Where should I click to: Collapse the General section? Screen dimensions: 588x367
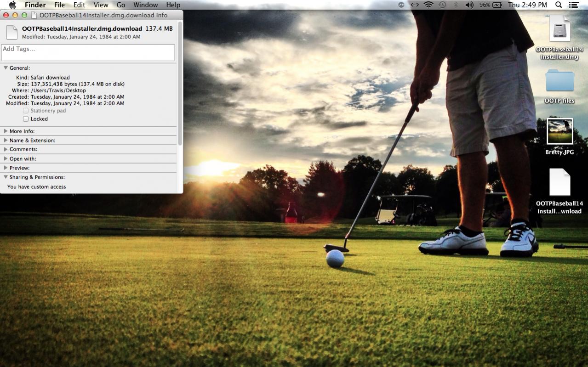pos(6,68)
